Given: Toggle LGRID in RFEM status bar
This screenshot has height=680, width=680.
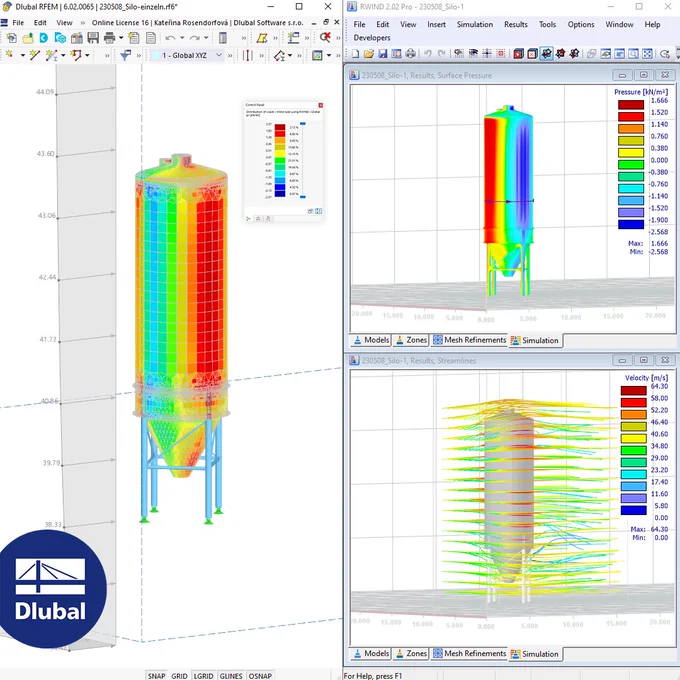Looking at the screenshot, I should pyautogui.click(x=203, y=676).
